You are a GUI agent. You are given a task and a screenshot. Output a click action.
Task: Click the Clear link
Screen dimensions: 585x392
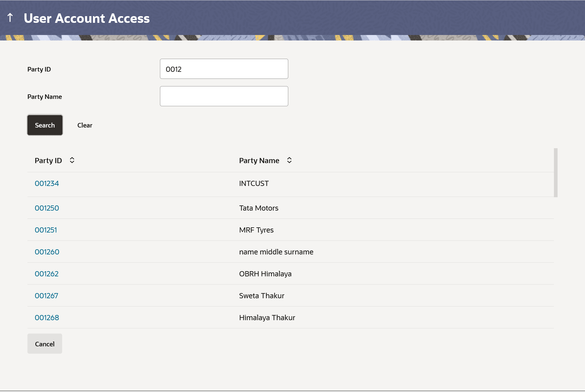[85, 125]
